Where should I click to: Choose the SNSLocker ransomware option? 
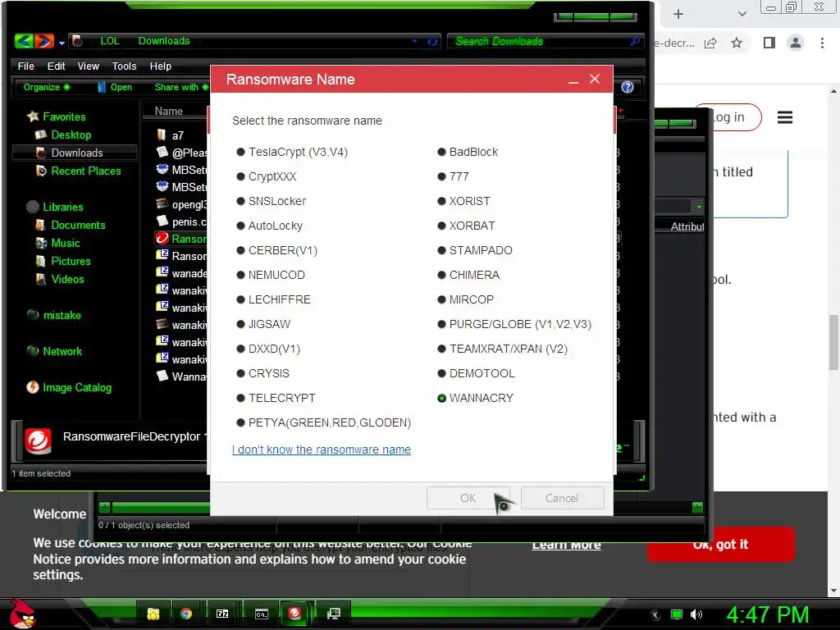point(271,202)
